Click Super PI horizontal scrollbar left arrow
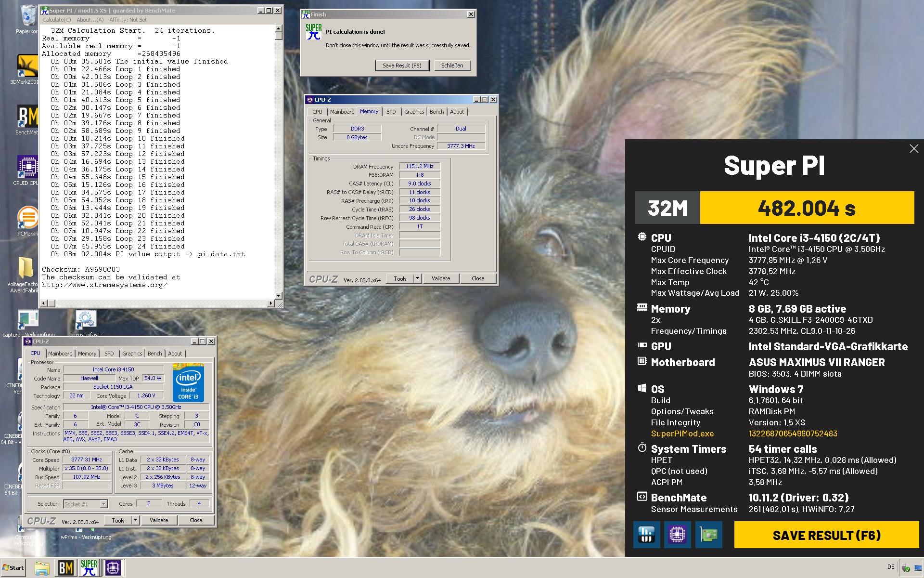Viewport: 924px width, 578px height. coord(43,303)
